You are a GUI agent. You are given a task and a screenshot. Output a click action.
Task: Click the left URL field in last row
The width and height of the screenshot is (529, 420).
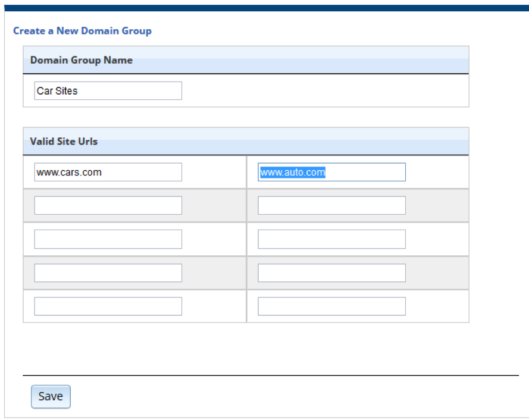[108, 306]
